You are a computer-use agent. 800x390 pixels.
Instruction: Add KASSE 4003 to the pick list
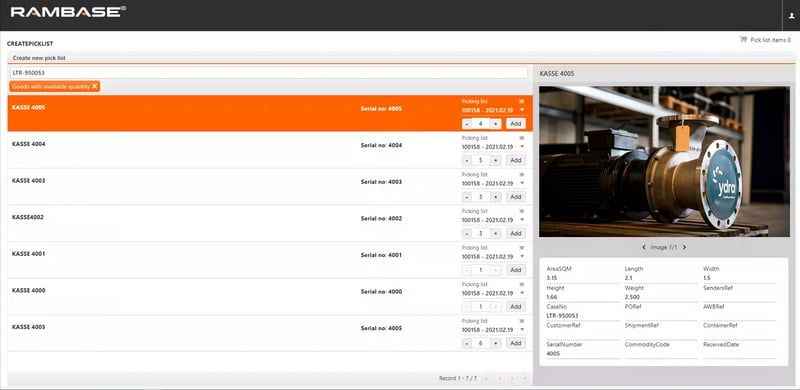(x=516, y=197)
